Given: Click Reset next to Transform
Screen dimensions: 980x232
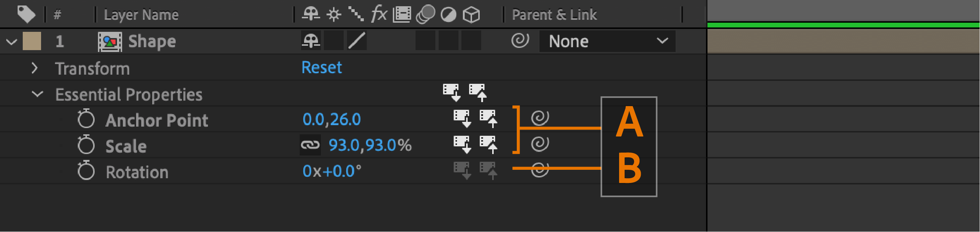Looking at the screenshot, I should [321, 68].
